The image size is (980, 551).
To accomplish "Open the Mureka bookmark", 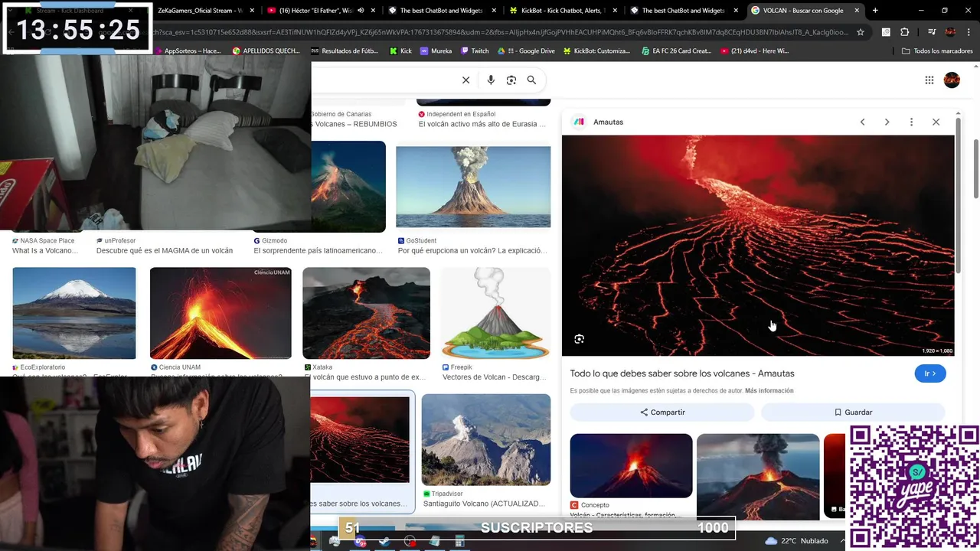I will click(x=436, y=51).
